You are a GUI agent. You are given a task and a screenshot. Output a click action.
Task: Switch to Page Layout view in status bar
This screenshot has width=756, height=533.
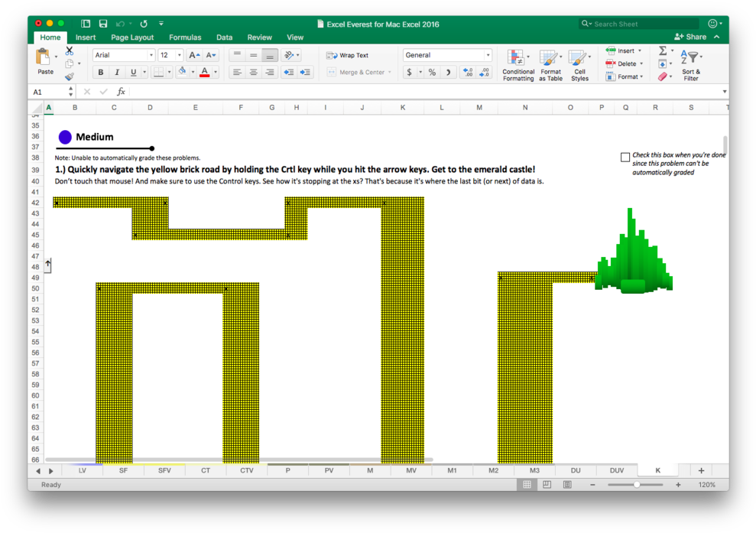tap(547, 485)
